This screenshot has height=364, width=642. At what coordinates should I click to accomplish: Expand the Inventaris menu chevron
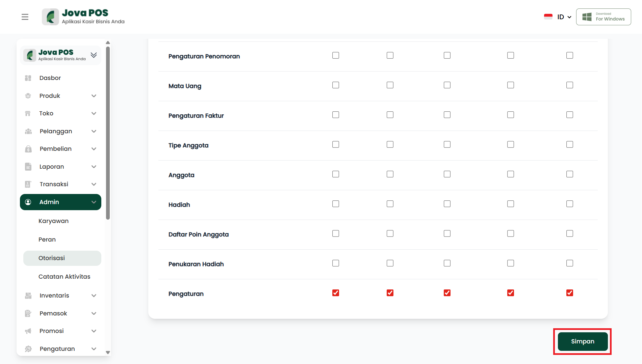click(x=94, y=296)
